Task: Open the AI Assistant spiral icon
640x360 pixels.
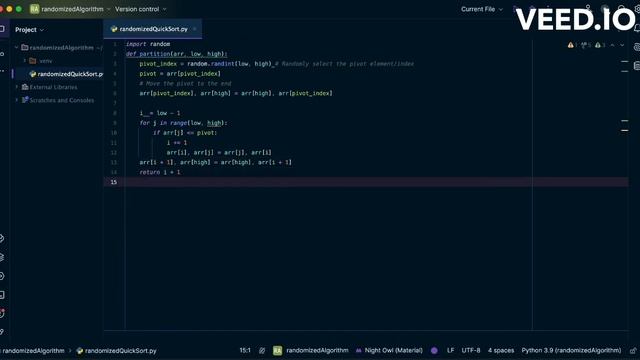Action: click(x=637, y=47)
